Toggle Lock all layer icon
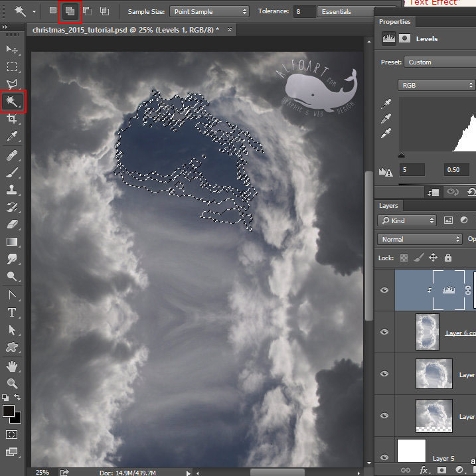Screen dimensions: 476x476 (x=448, y=258)
